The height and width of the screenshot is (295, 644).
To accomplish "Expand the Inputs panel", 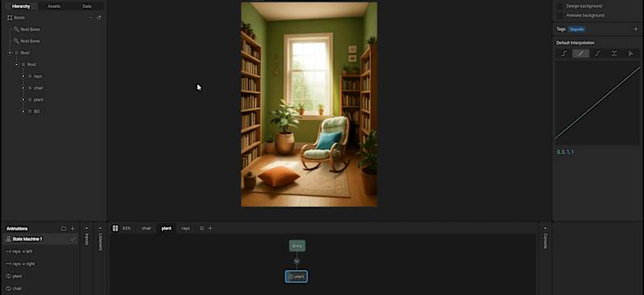I will (x=87, y=229).
